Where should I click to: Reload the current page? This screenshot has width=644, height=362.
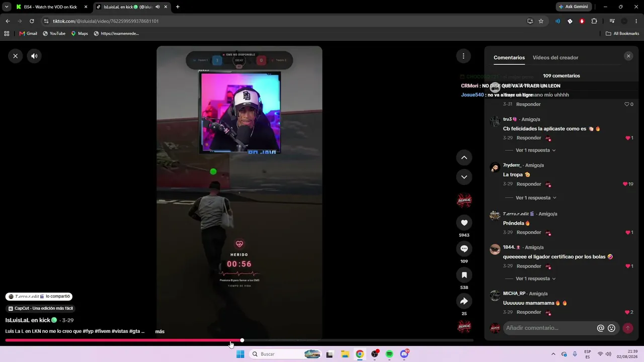pyautogui.click(x=32, y=21)
